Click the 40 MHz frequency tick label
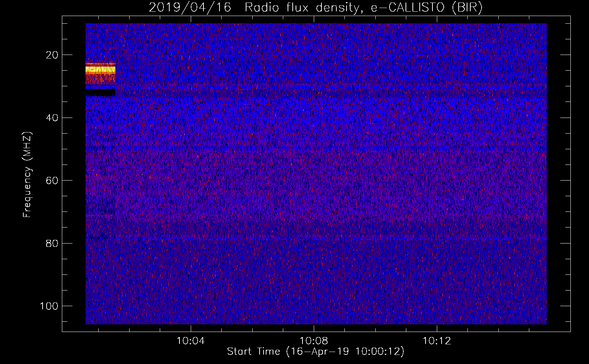 (52, 118)
